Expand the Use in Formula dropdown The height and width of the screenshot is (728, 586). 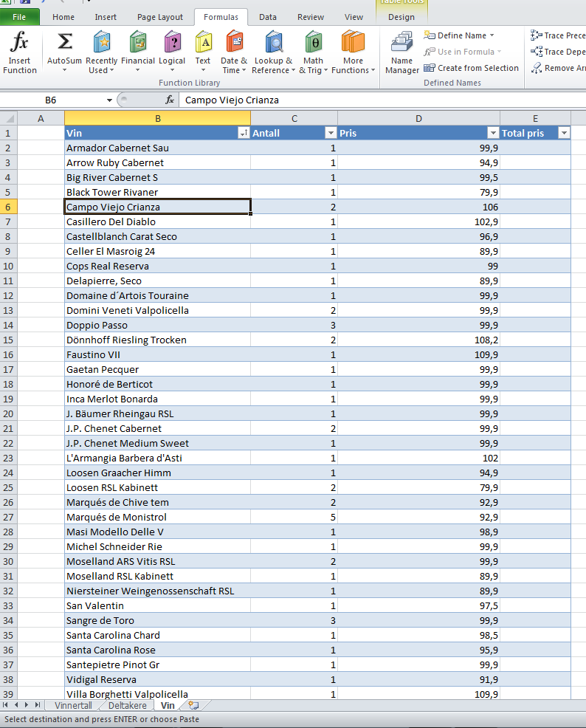(499, 52)
